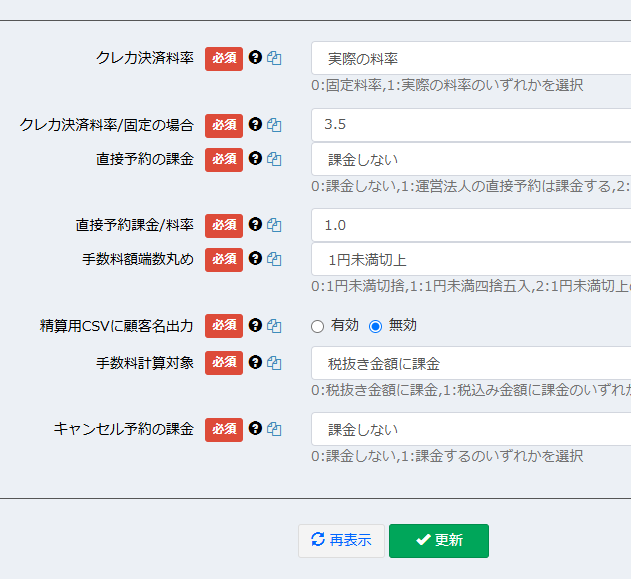Screen dimensions: 631x579
Task: Open help icon for 直接予約の課金
Action: (255, 159)
